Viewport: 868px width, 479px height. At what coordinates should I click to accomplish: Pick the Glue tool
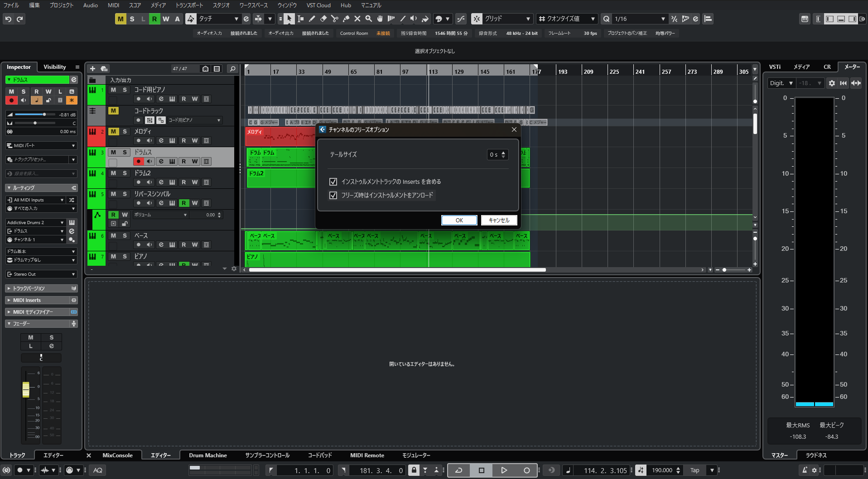[x=346, y=19]
